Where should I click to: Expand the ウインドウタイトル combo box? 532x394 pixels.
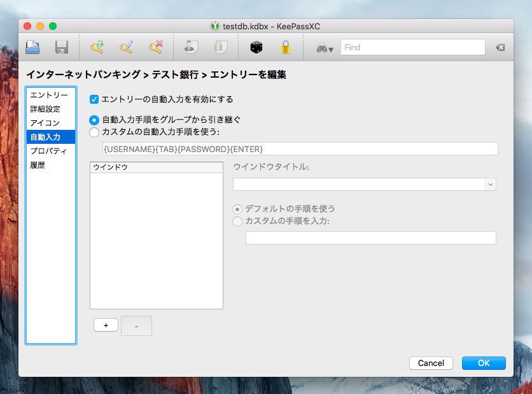point(490,184)
